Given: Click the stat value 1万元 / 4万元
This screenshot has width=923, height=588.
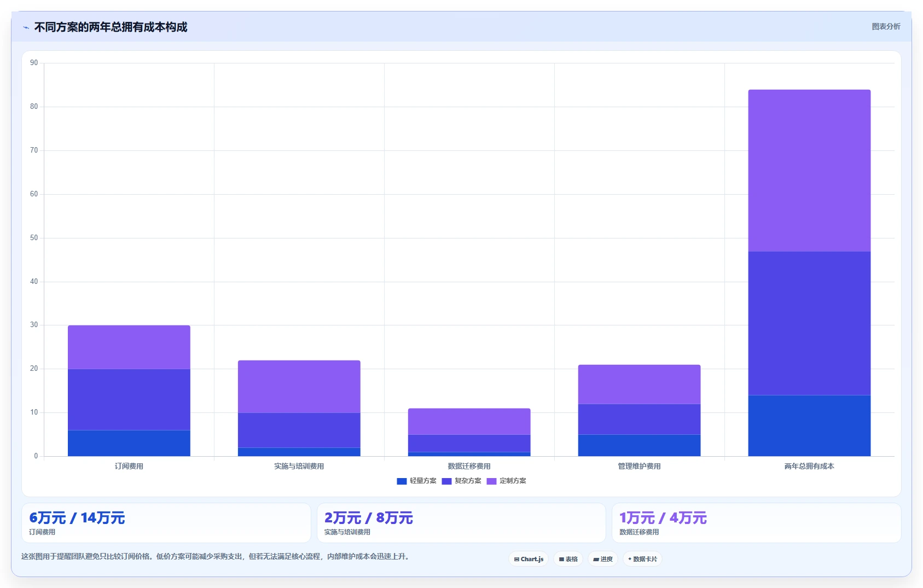Looking at the screenshot, I should coord(663,517).
